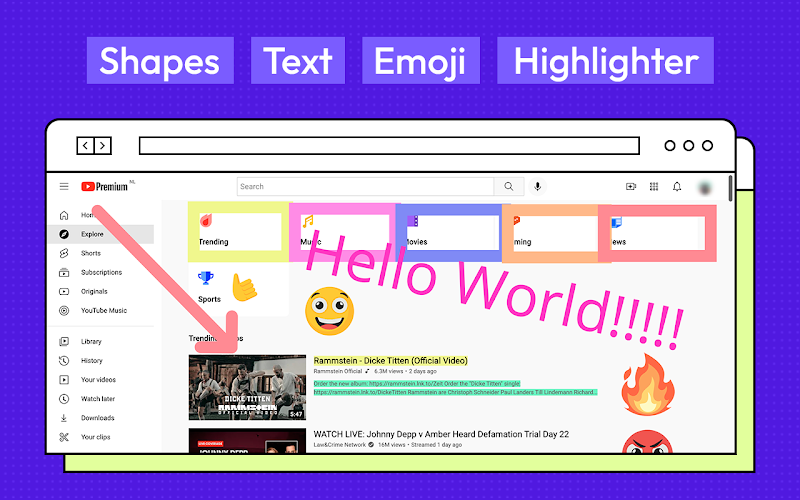This screenshot has width=800, height=500.
Task: Open the hamburger guide menu
Action: (64, 187)
